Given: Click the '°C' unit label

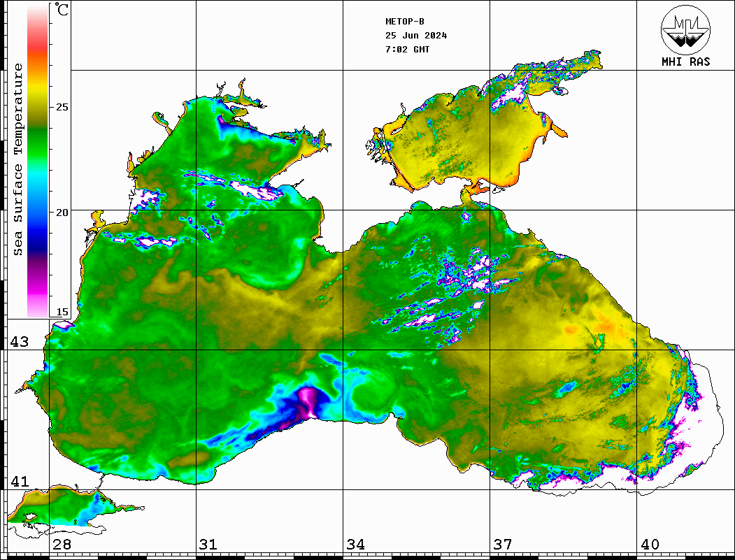Looking at the screenshot, I should tap(62, 9).
